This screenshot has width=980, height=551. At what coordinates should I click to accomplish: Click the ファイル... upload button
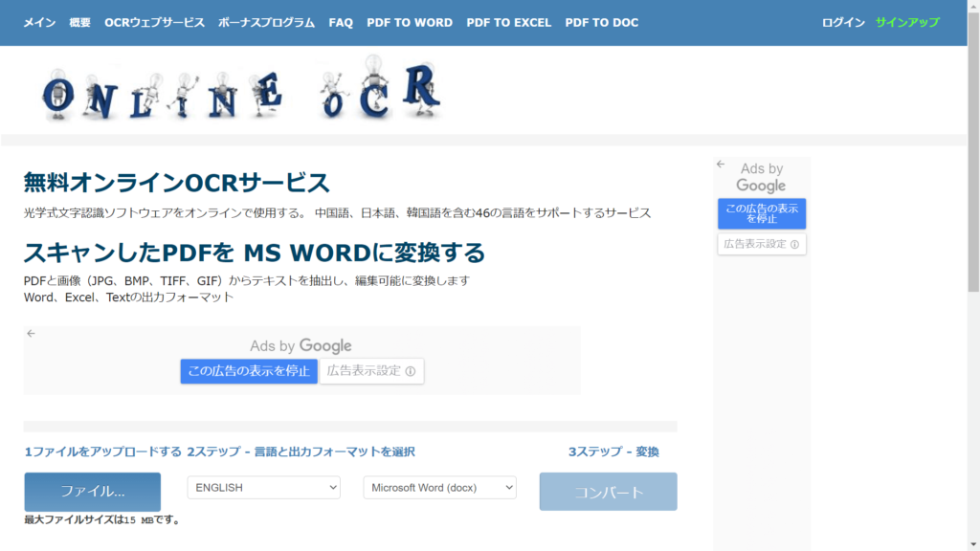(93, 492)
